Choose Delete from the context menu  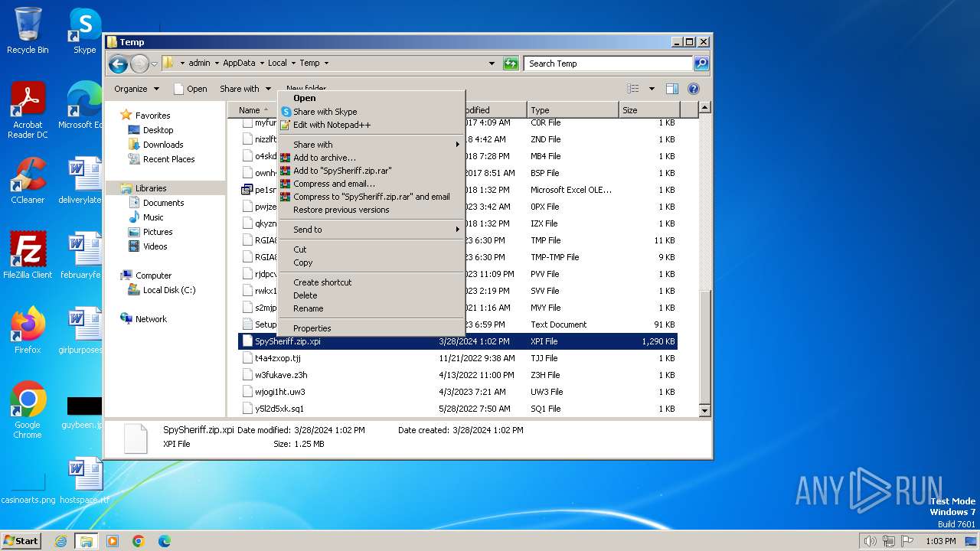pyautogui.click(x=371, y=295)
